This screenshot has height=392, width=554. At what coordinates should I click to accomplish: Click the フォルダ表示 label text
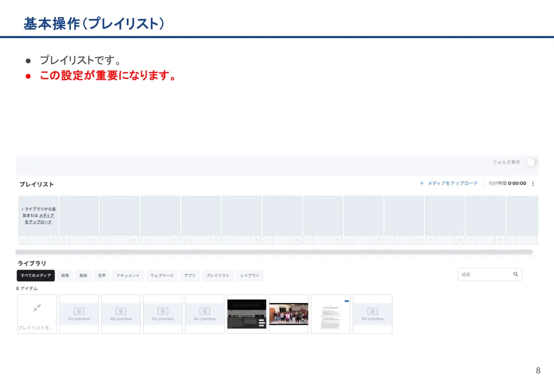(x=506, y=163)
